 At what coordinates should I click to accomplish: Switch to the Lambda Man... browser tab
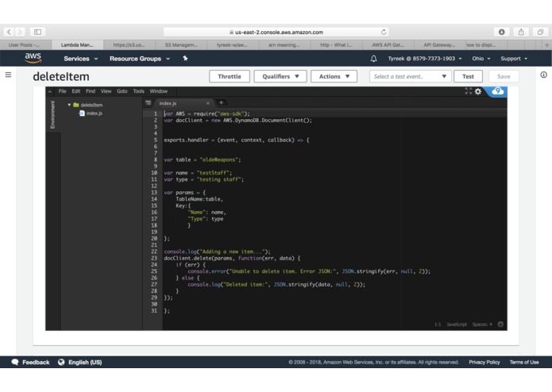78,45
